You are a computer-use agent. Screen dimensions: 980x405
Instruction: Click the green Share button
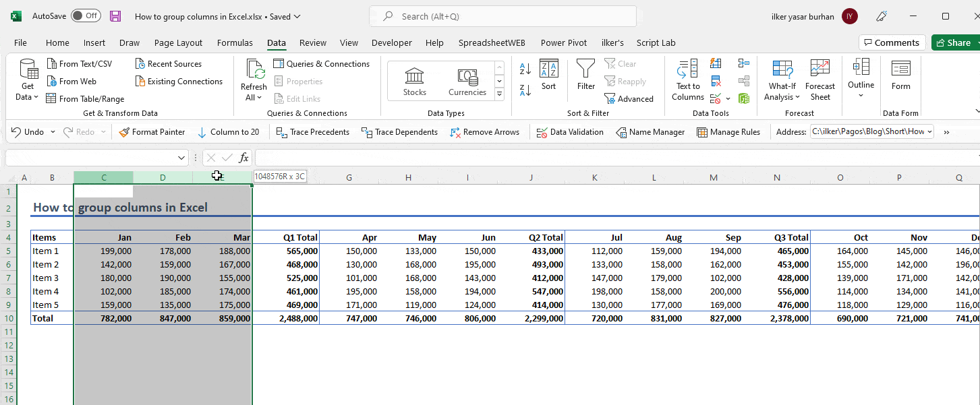coord(954,42)
